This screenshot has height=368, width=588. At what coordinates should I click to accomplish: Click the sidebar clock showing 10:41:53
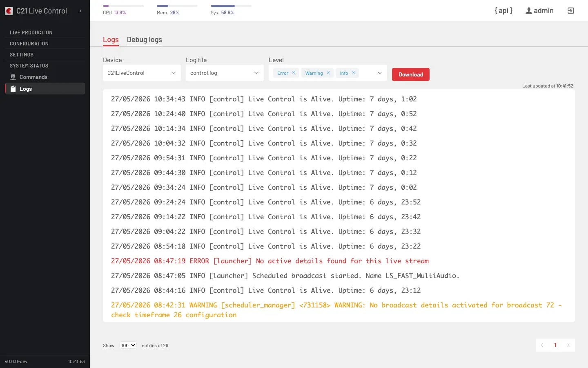click(76, 361)
